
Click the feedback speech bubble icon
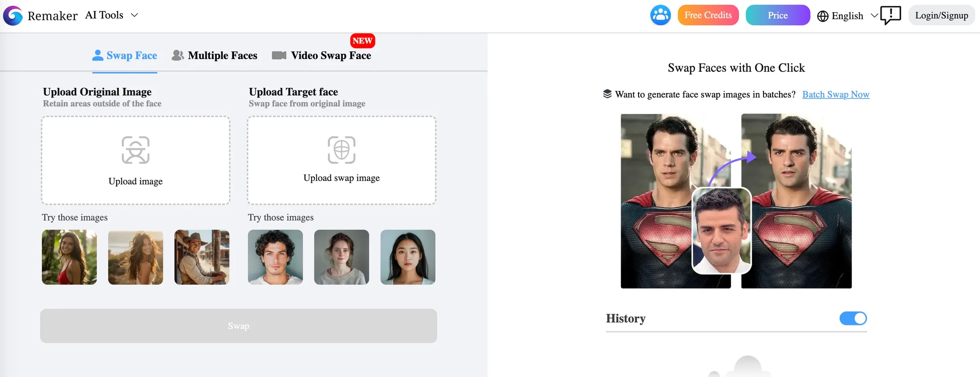click(891, 15)
